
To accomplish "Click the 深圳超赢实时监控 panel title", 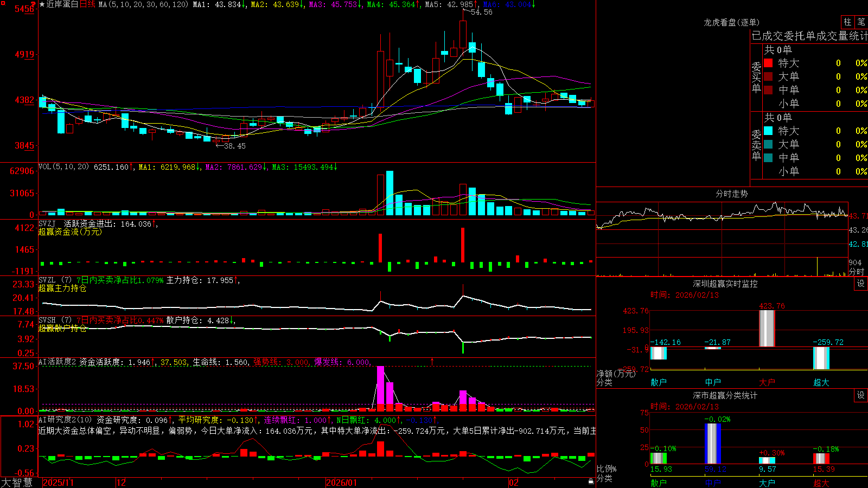I will 725,284.
